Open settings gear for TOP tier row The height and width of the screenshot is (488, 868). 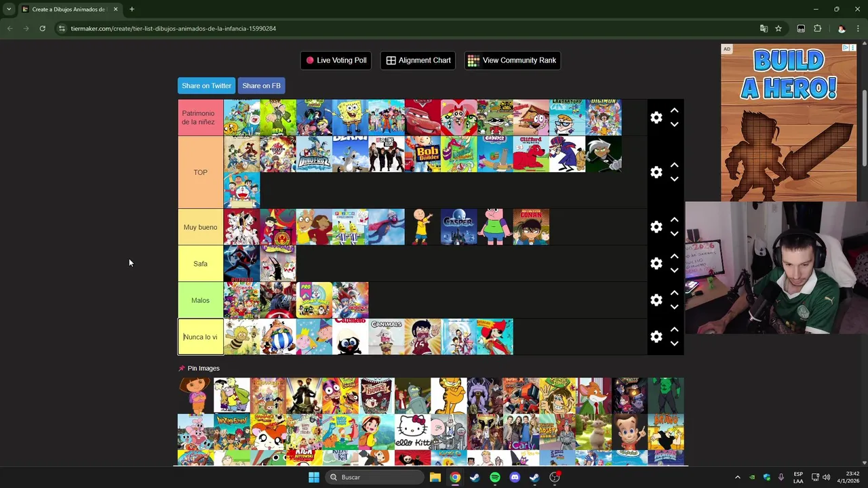click(656, 172)
